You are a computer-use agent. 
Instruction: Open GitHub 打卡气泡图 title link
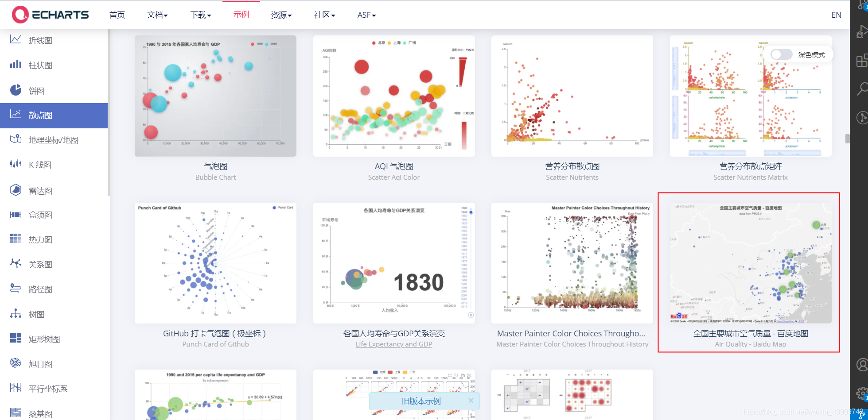point(215,333)
